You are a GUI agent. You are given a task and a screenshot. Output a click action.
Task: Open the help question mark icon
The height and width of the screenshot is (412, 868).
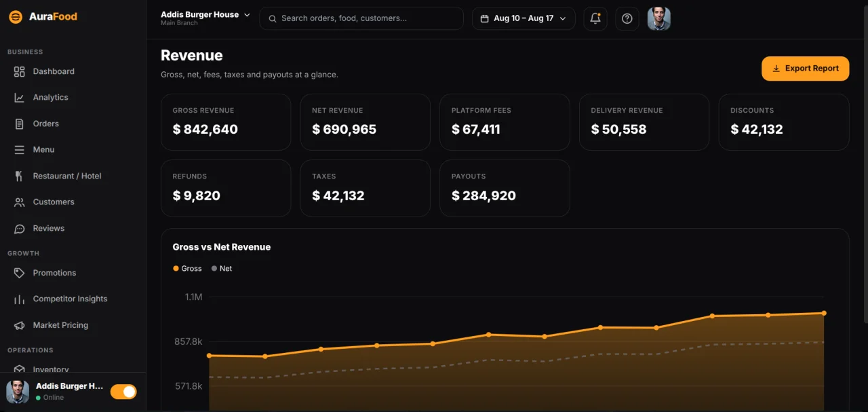[627, 18]
